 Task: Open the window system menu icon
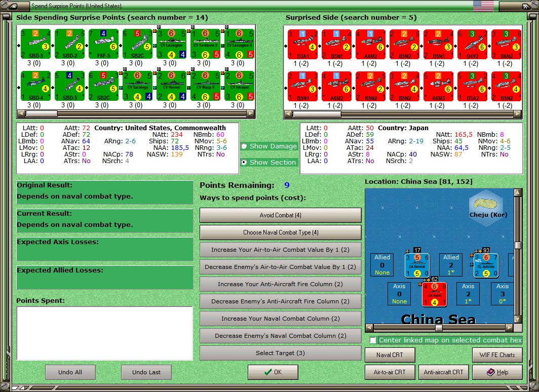(13, 6)
